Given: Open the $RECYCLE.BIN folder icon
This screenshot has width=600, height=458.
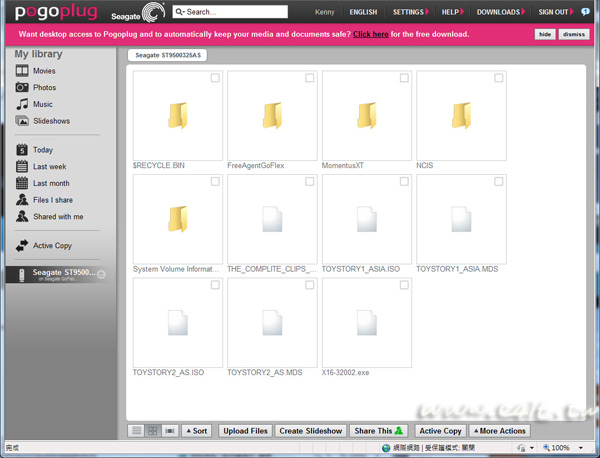Looking at the screenshot, I should point(178,115).
